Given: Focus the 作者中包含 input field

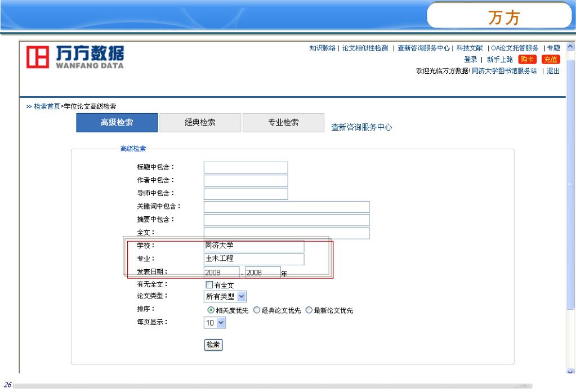Looking at the screenshot, I should click(x=245, y=181).
